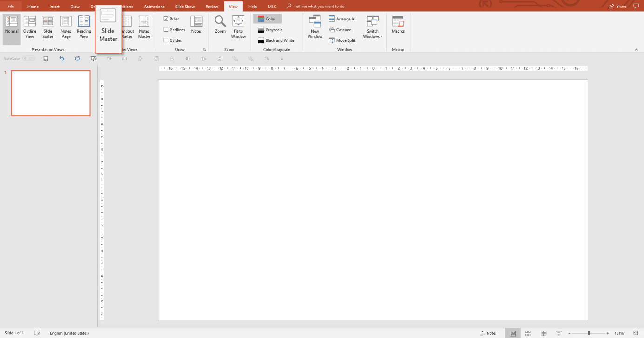This screenshot has width=644, height=338.
Task: Open the Slide Master view
Action: (108, 27)
